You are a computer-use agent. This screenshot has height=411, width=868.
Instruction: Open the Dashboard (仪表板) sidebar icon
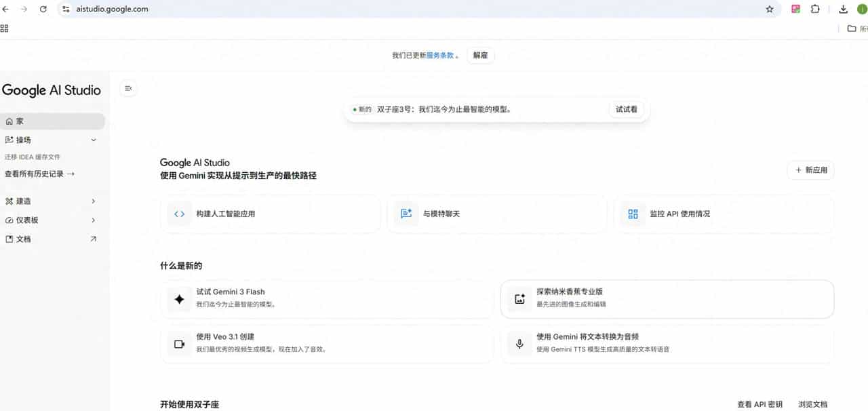coord(8,220)
